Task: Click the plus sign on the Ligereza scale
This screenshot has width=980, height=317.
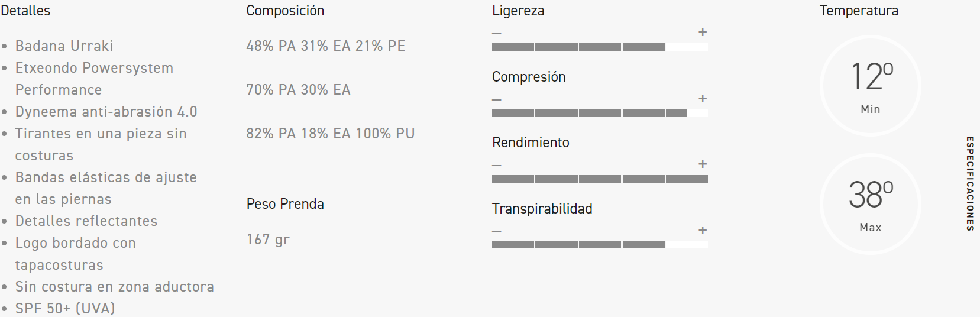Action: point(703,33)
